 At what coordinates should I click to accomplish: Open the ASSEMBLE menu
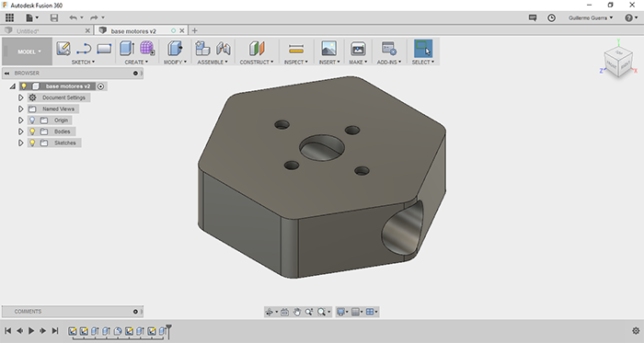pyautogui.click(x=213, y=62)
